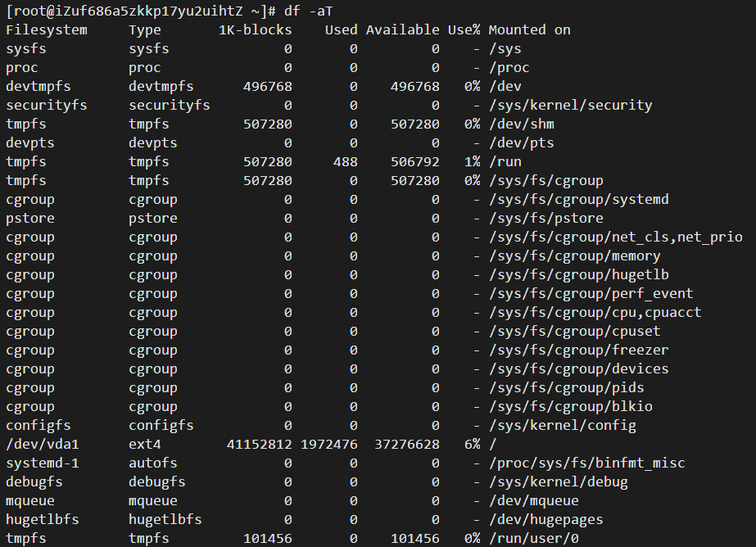
Task: Click the "Available" column header
Action: 402,29
